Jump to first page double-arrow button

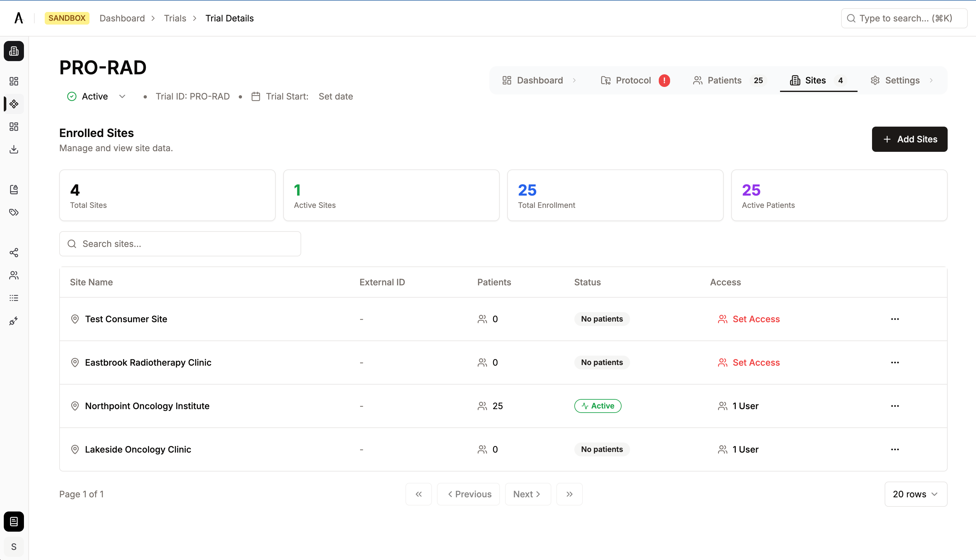point(419,494)
